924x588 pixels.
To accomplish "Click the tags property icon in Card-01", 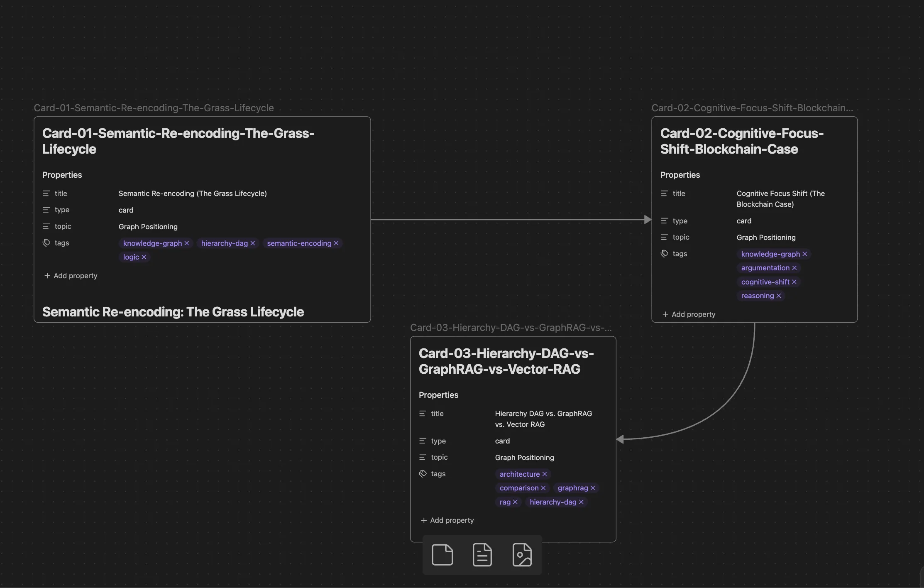I will pos(46,243).
